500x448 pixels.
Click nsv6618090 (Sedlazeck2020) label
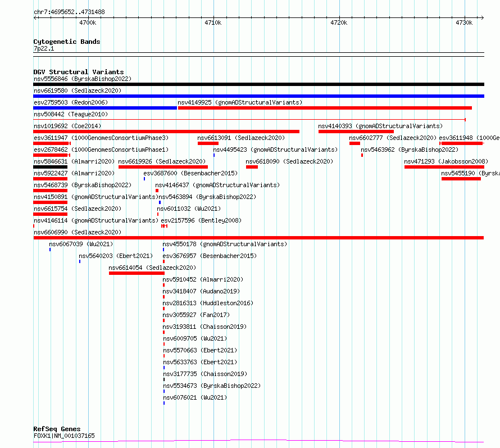point(289,161)
